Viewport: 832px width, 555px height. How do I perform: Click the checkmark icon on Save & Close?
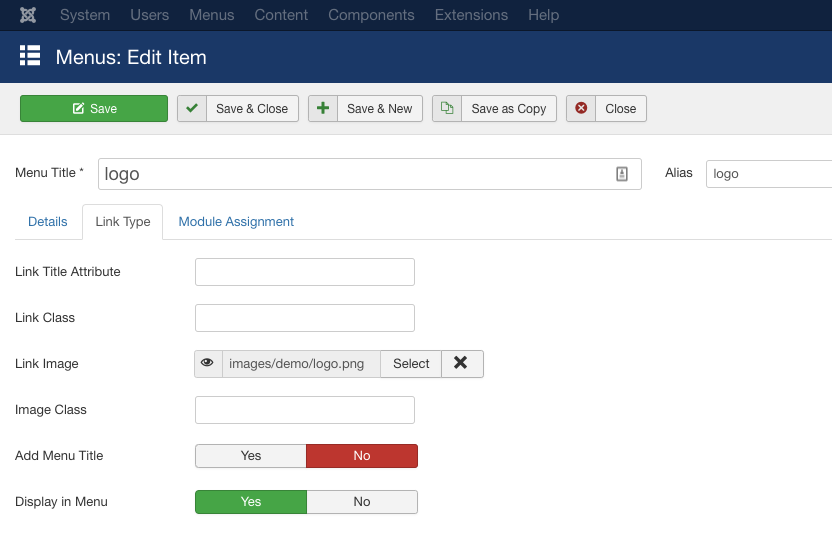point(193,108)
